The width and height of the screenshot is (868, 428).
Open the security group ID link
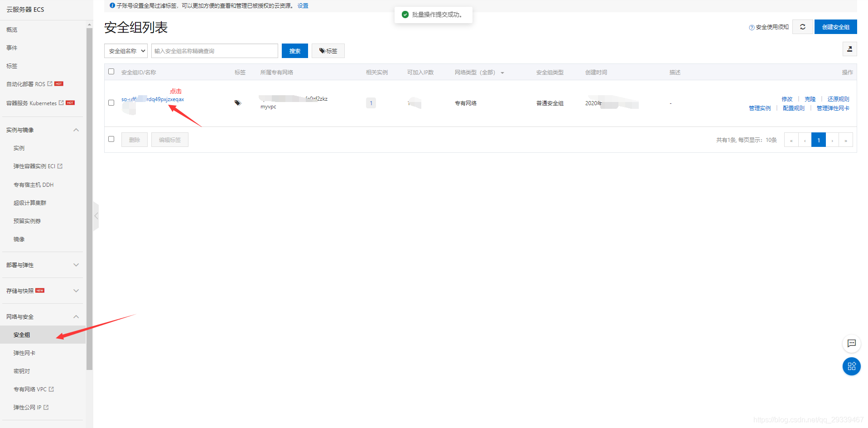point(153,99)
